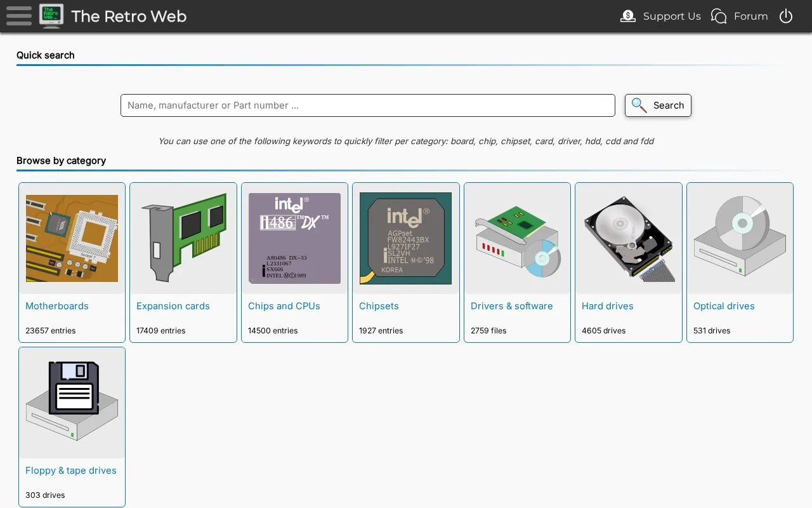
Task: Browse the Hard drives link
Action: (608, 306)
